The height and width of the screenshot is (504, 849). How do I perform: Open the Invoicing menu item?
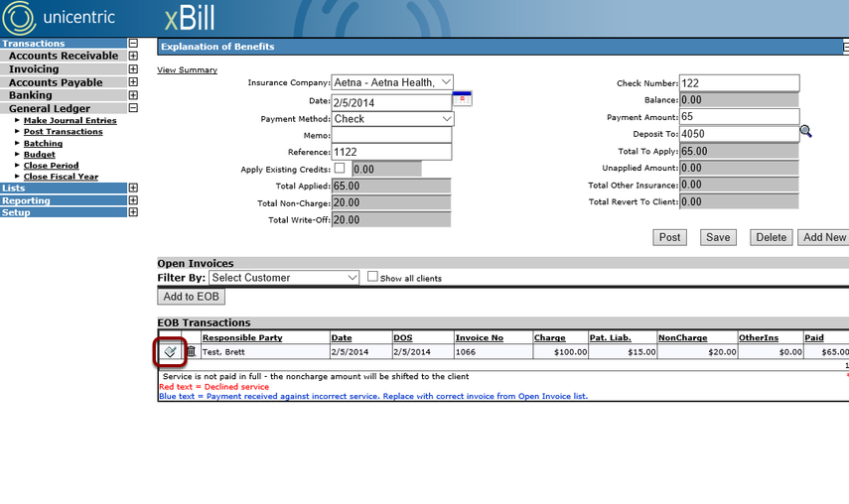[x=34, y=69]
